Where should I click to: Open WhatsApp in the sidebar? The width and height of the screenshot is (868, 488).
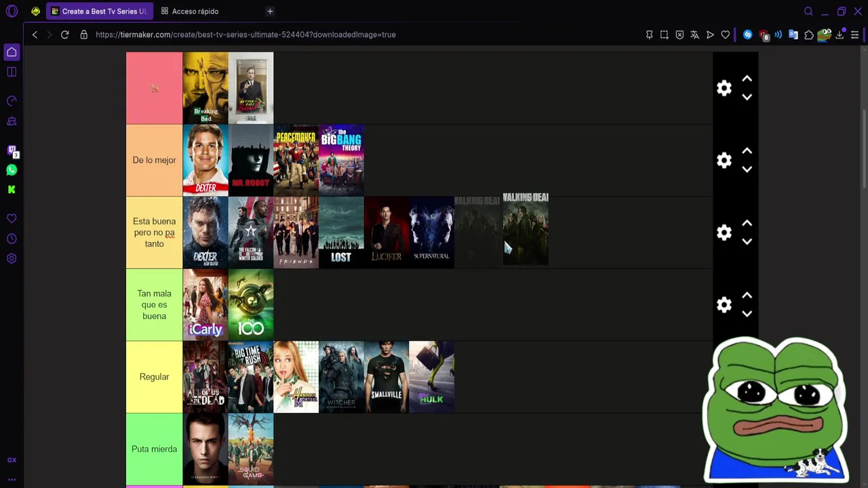(x=12, y=170)
